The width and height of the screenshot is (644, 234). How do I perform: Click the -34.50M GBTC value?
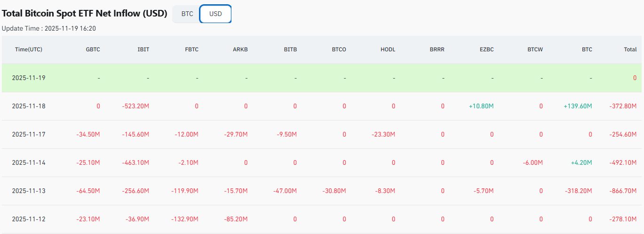pyautogui.click(x=88, y=135)
